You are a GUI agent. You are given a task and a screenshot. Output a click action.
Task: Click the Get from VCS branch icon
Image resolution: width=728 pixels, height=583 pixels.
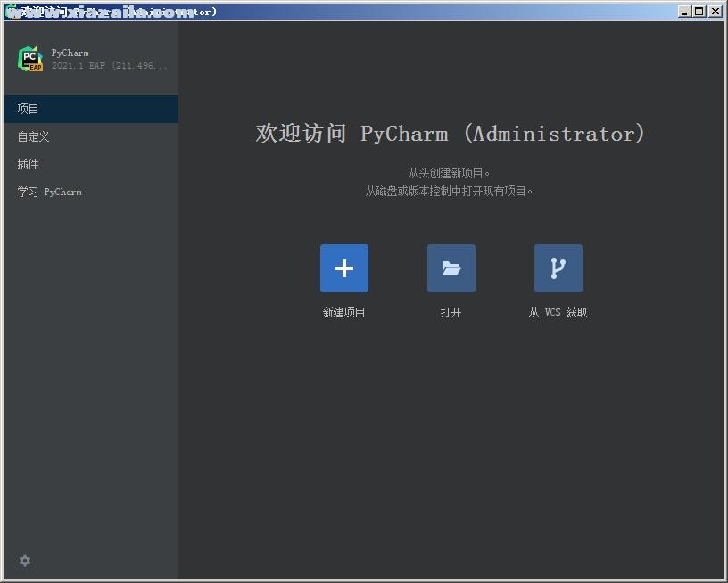[558, 268]
